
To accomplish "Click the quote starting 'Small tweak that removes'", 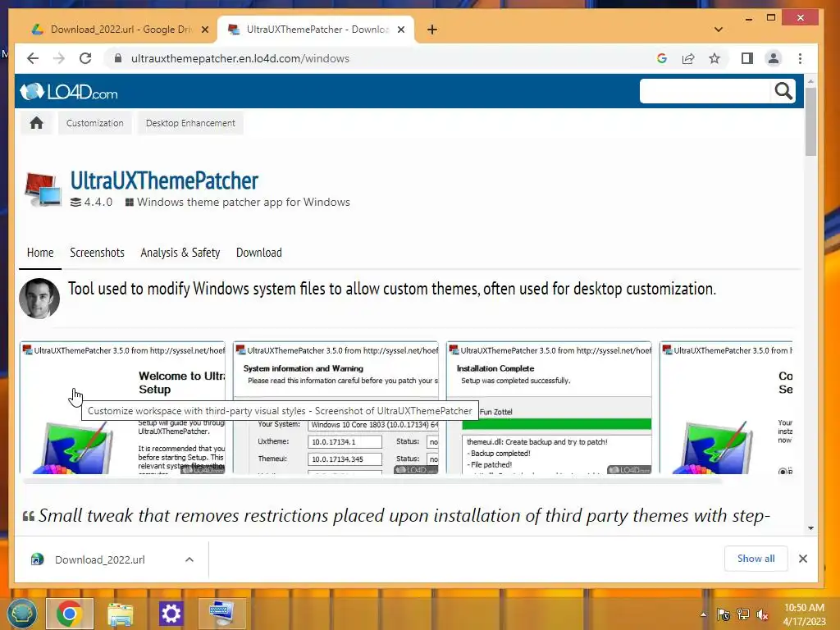I will pos(396,515).
